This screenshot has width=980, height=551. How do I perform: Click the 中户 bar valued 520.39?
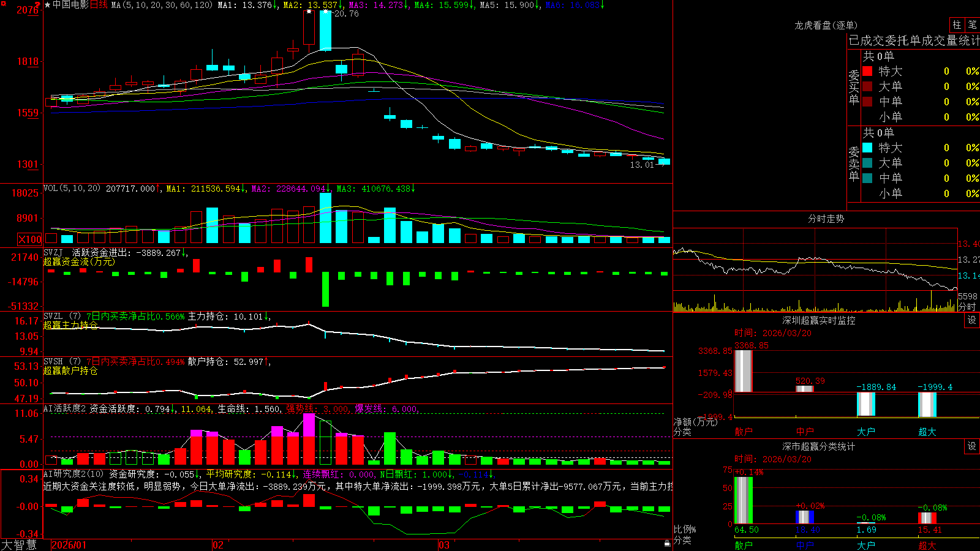[804, 389]
